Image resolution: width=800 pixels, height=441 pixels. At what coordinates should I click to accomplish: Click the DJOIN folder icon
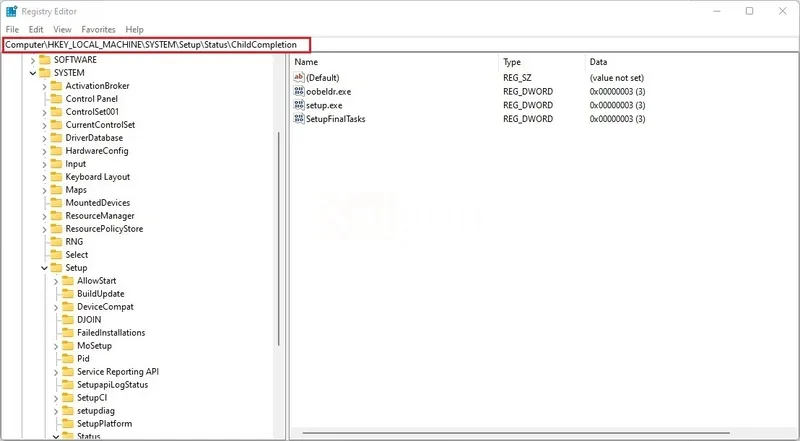point(68,320)
